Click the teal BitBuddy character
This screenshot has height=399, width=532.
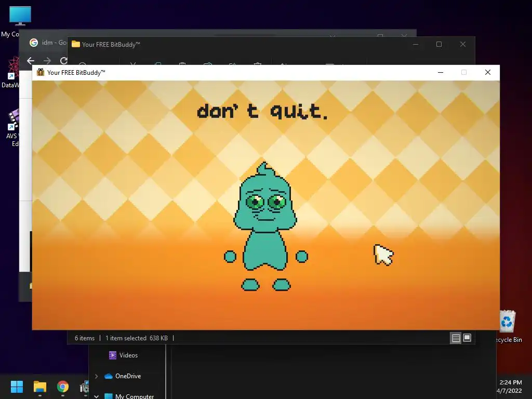pos(265,227)
